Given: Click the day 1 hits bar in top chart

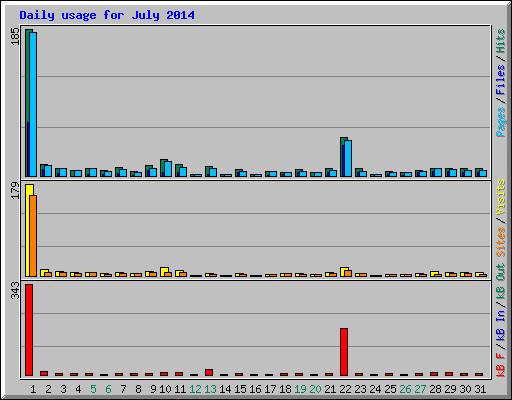Looking at the screenshot, I should (x=28, y=103).
